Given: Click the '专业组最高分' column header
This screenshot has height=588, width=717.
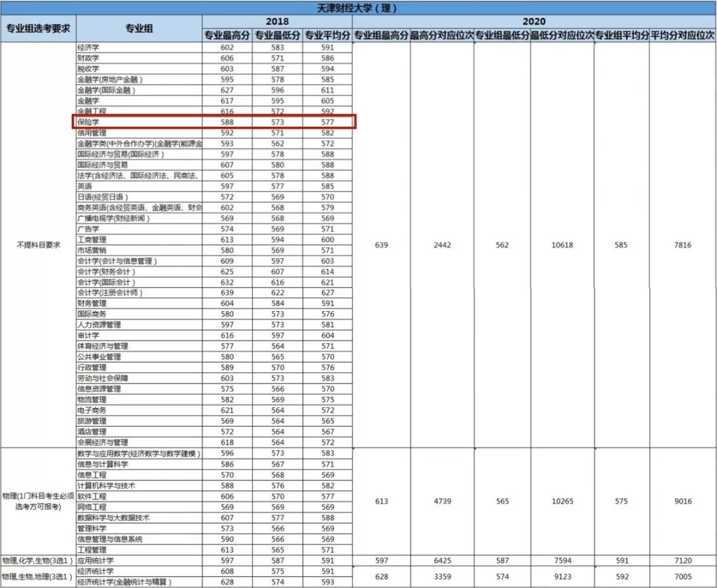Looking at the screenshot, I should coord(381,35).
